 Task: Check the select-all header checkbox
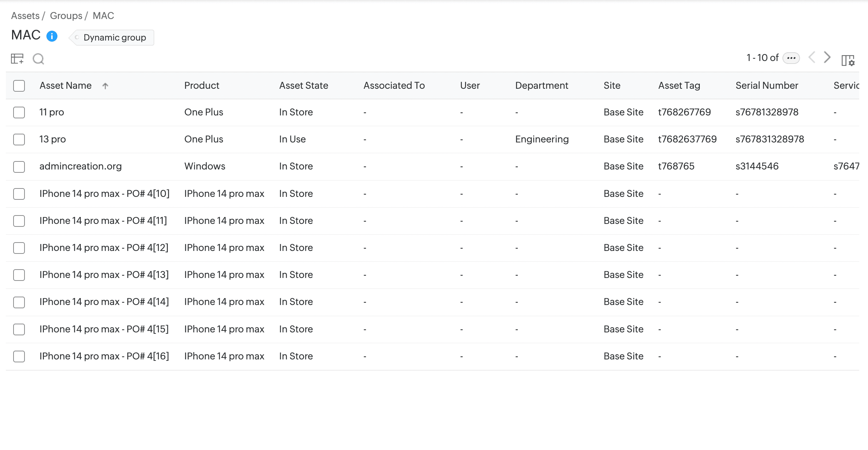tap(19, 86)
